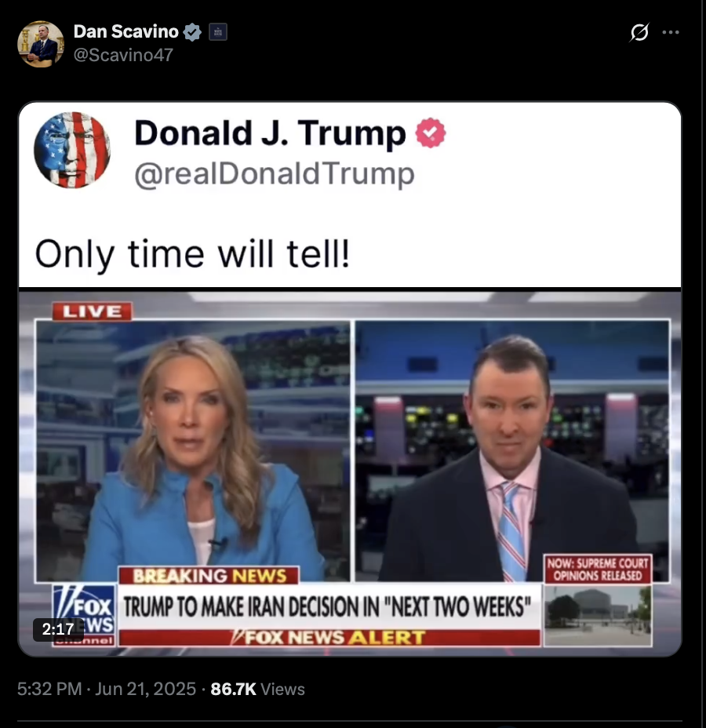
Task: Click the @realDonaldTrump handle text
Action: click(x=275, y=174)
